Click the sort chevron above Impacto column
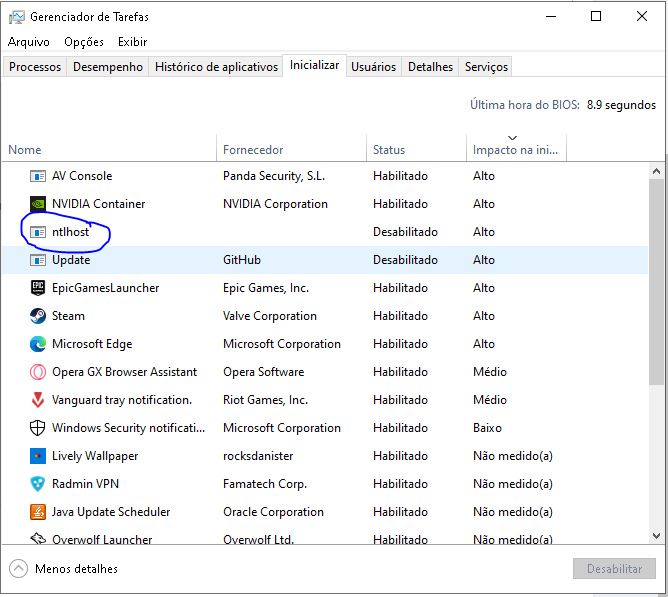Viewport: 668px width, 597px height. pos(513,138)
